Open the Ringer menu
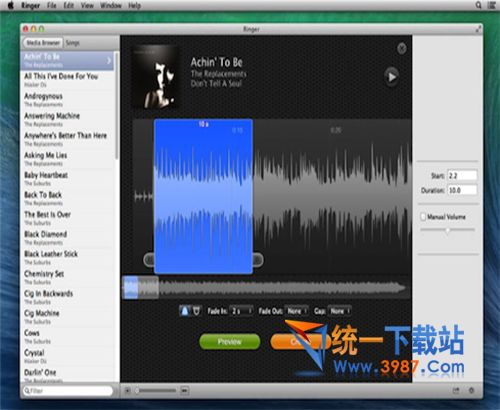 pyautogui.click(x=30, y=5)
